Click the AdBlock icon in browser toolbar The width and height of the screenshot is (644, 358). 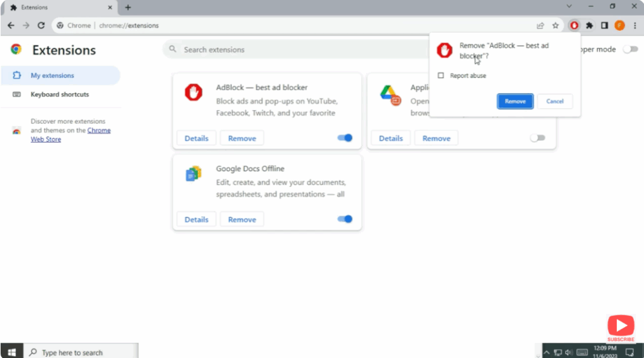[574, 26]
